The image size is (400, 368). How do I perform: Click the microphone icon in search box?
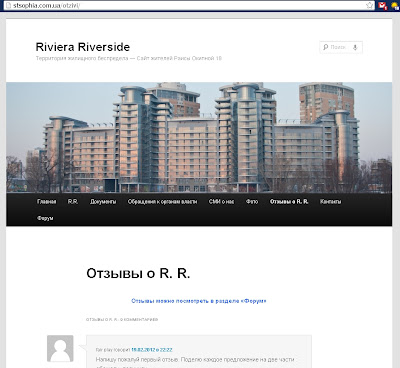(x=355, y=47)
